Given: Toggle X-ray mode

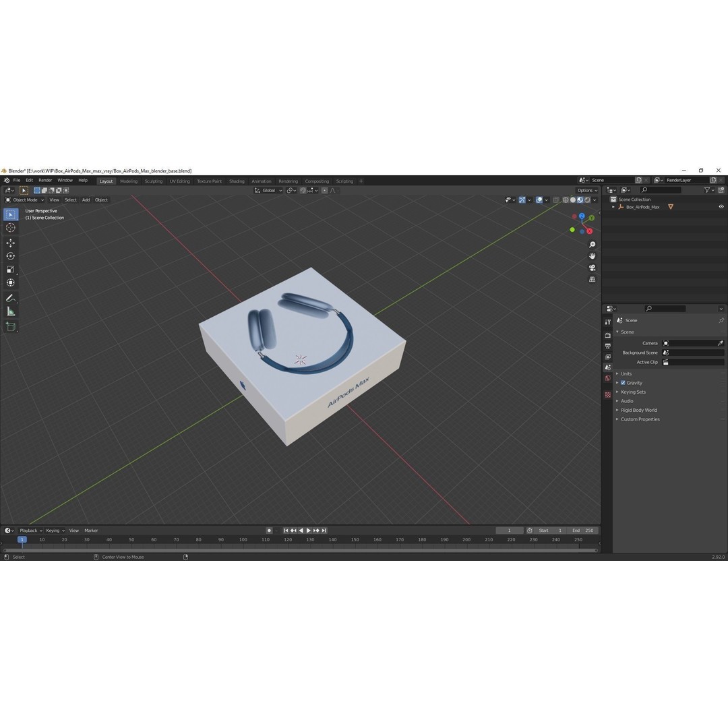Looking at the screenshot, I should pyautogui.click(x=555, y=200).
